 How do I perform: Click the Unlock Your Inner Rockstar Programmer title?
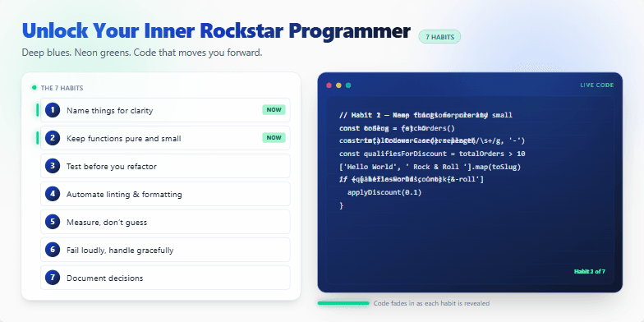216,31
